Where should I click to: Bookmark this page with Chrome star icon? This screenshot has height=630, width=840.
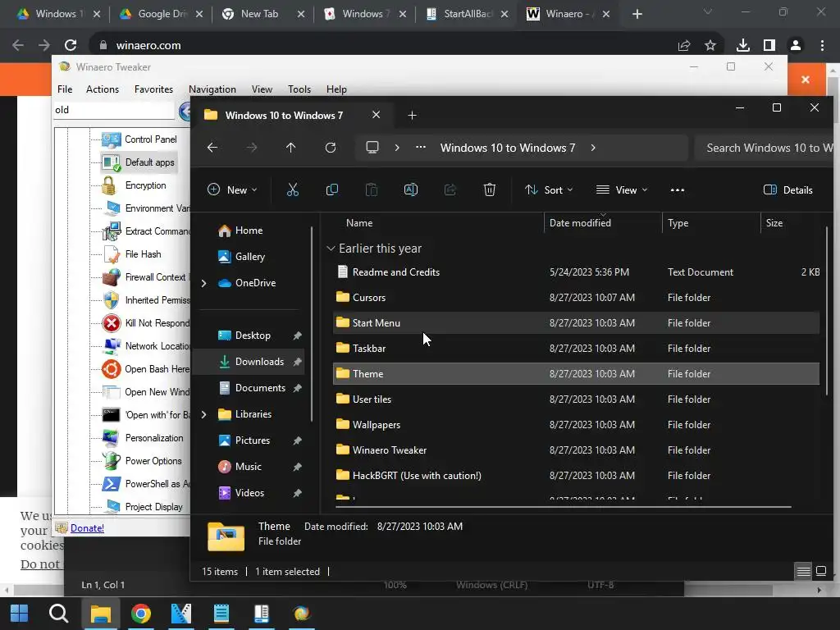710,46
